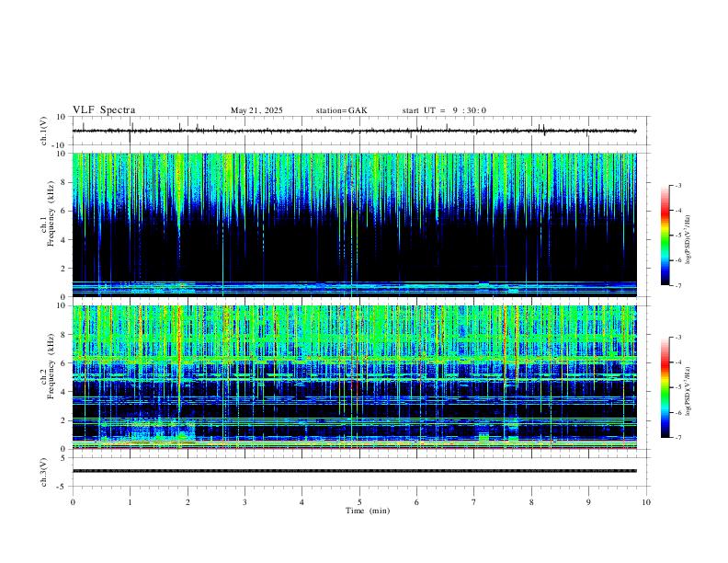
Task: Click inside the ch.1 spectrogram panel
Action: 354,224
